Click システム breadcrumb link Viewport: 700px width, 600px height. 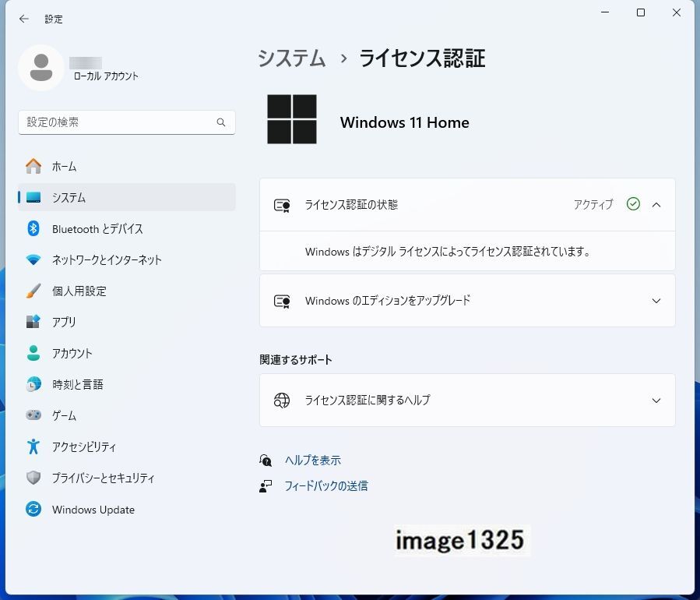click(292, 58)
